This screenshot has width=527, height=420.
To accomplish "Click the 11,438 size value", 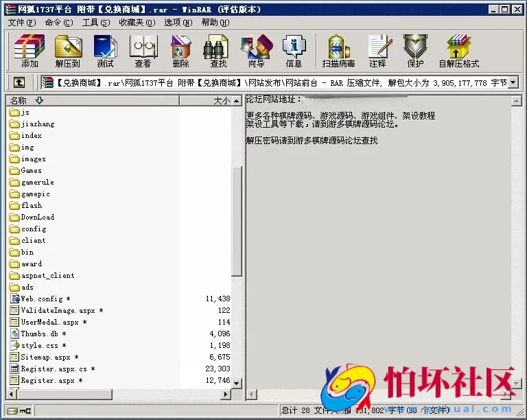I will coord(218,299).
